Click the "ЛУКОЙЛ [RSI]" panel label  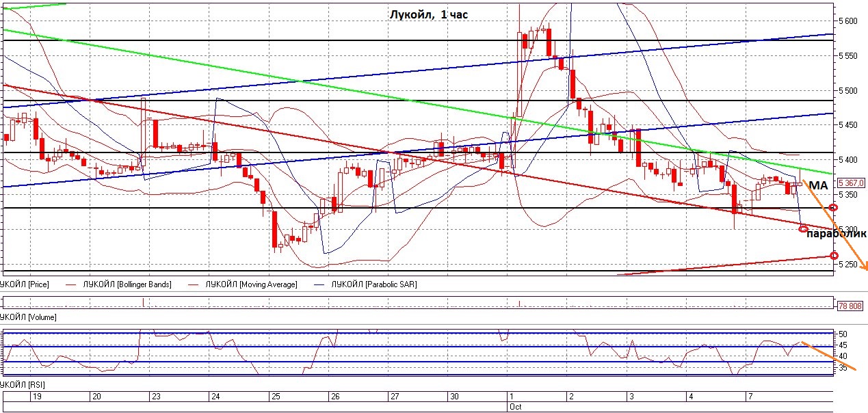tap(23, 386)
